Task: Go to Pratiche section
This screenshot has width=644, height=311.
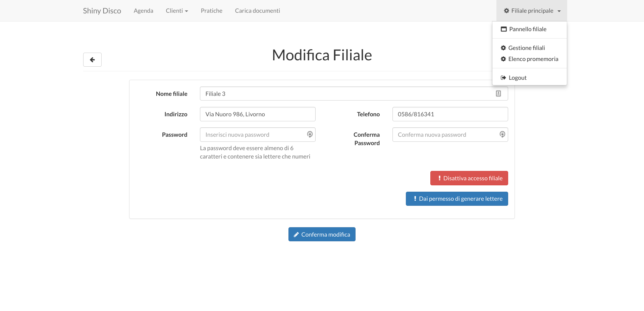Action: pyautogui.click(x=212, y=11)
